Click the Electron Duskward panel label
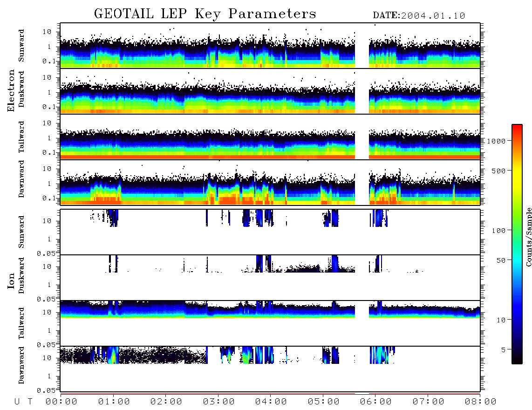 coord(21,89)
